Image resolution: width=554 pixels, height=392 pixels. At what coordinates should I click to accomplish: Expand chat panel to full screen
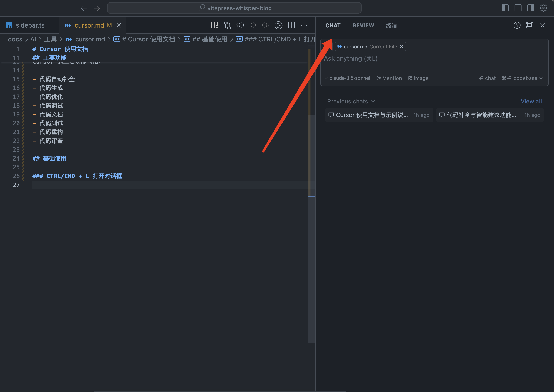click(x=530, y=25)
